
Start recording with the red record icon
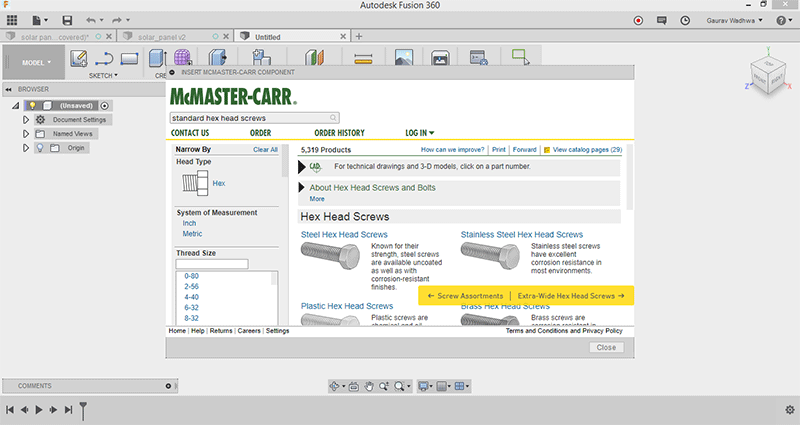click(638, 20)
